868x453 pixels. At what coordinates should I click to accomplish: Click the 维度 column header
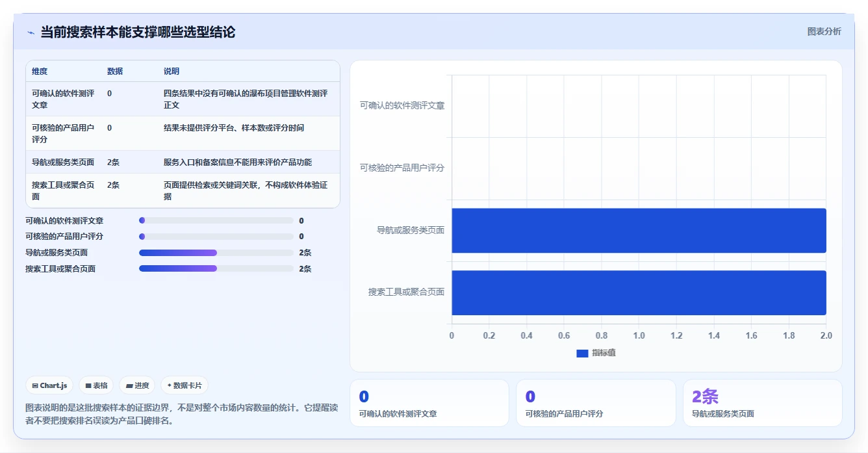pos(40,71)
